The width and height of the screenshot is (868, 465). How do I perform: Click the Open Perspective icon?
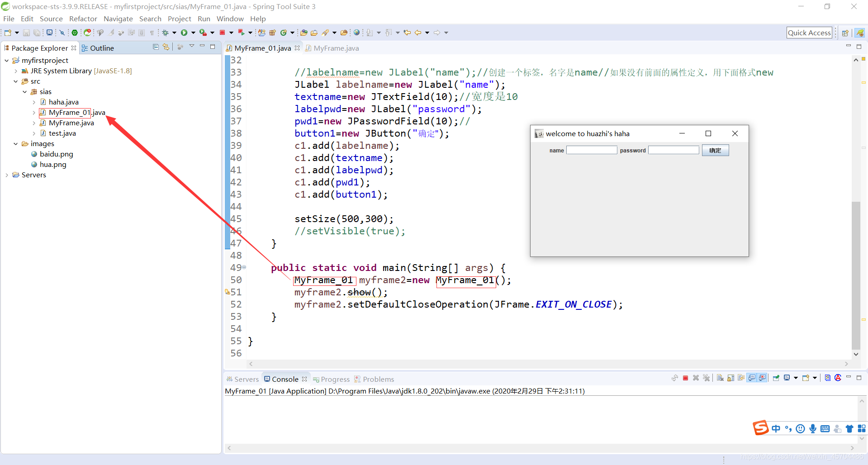[845, 33]
